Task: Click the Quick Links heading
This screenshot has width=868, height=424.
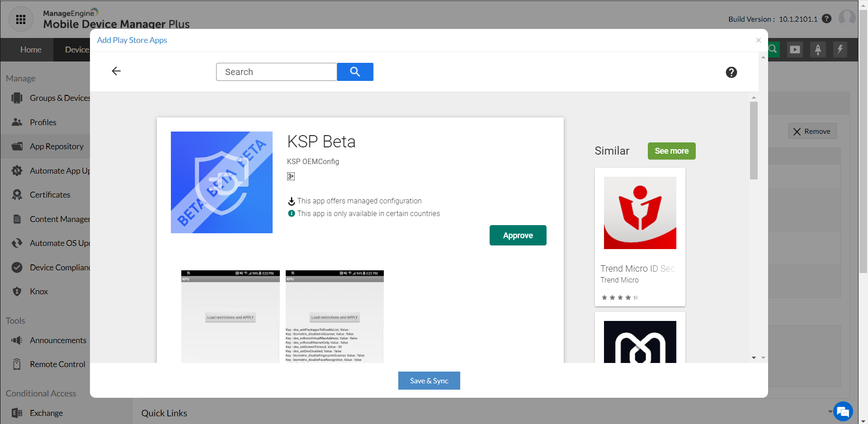Action: point(164,413)
